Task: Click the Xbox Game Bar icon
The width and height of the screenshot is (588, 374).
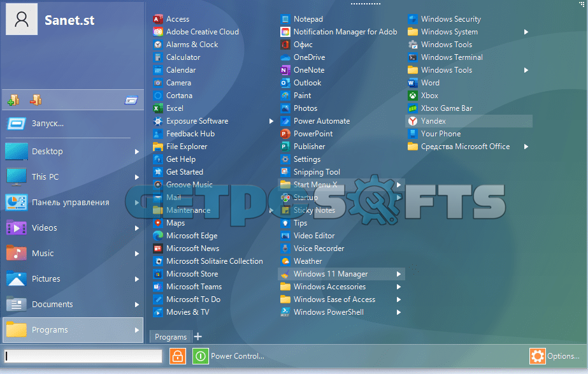Action: coord(413,108)
